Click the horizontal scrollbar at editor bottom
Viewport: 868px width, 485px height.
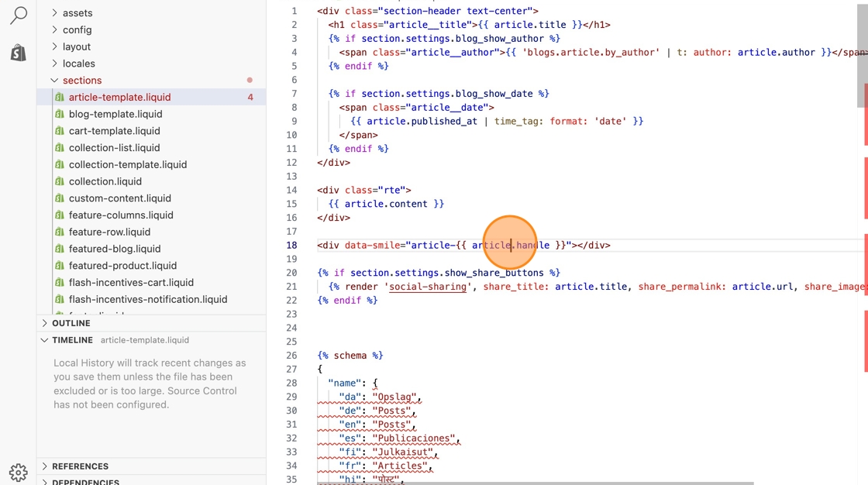coord(535,483)
